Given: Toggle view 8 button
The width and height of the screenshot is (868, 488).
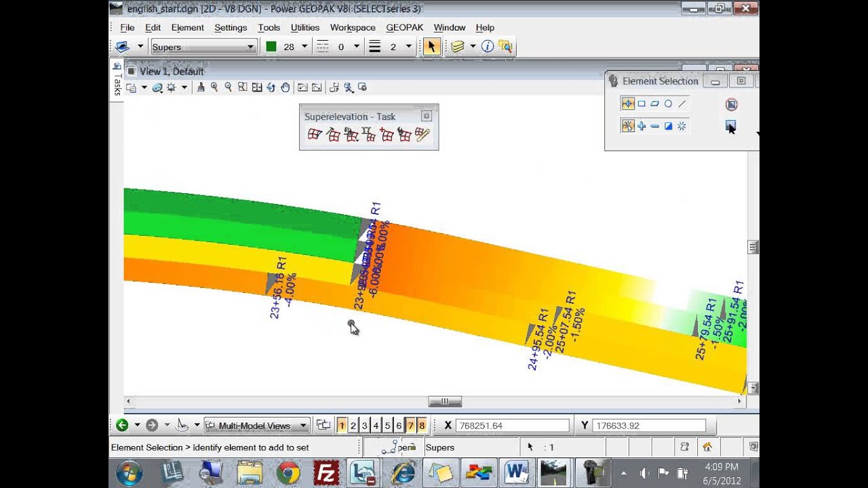Looking at the screenshot, I should 422,426.
